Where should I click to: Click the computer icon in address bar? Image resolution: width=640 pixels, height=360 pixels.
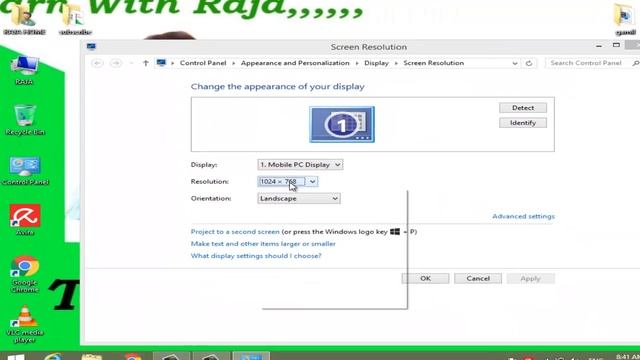(x=161, y=63)
